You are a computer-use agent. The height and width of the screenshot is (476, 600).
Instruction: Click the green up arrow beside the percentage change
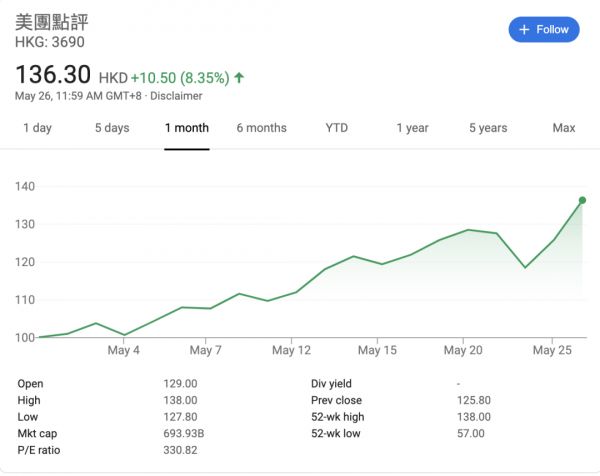tap(240, 77)
